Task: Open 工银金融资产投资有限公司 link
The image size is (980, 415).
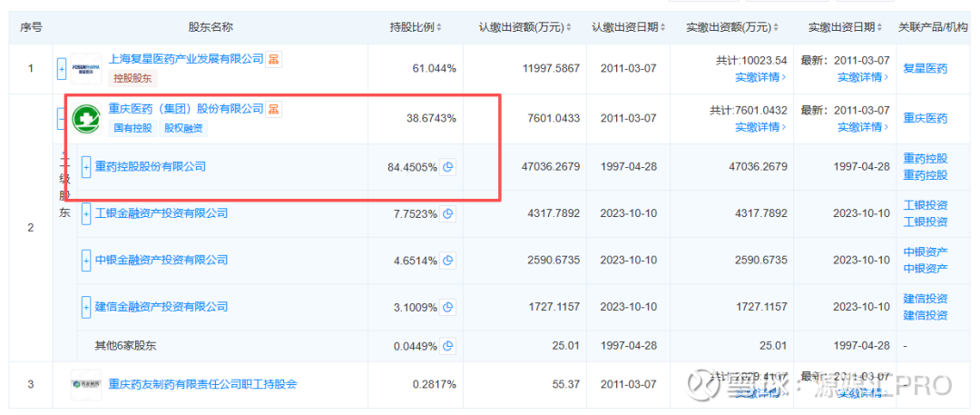Action: pos(162,213)
